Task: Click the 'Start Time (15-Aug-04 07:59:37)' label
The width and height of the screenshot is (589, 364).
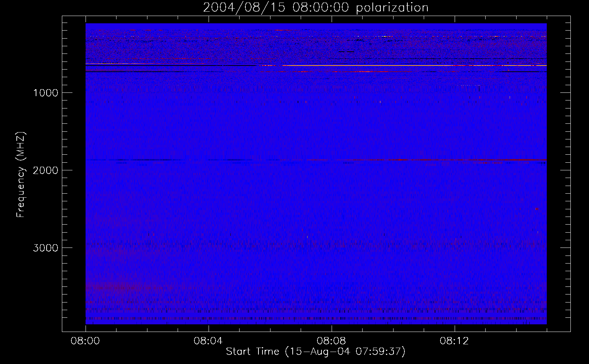Action: pyautogui.click(x=316, y=352)
